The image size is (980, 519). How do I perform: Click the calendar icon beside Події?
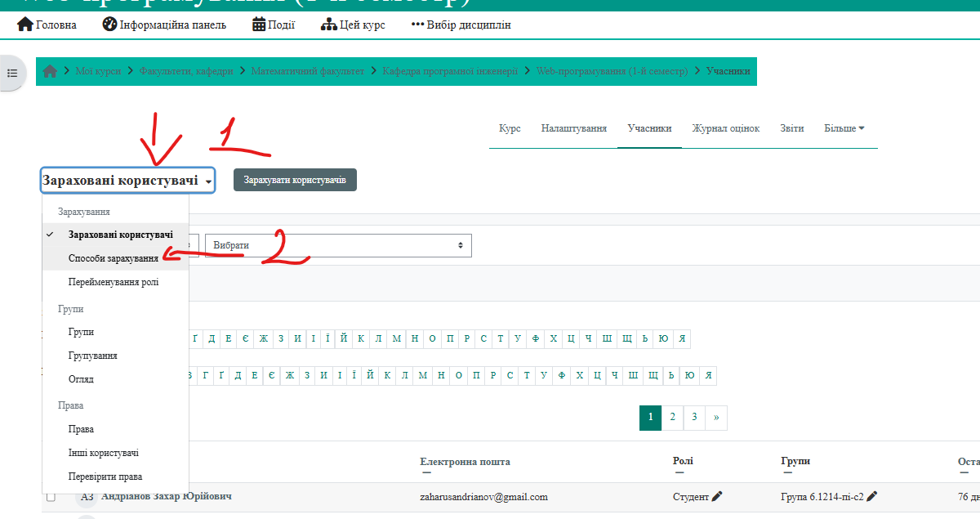[x=259, y=25]
